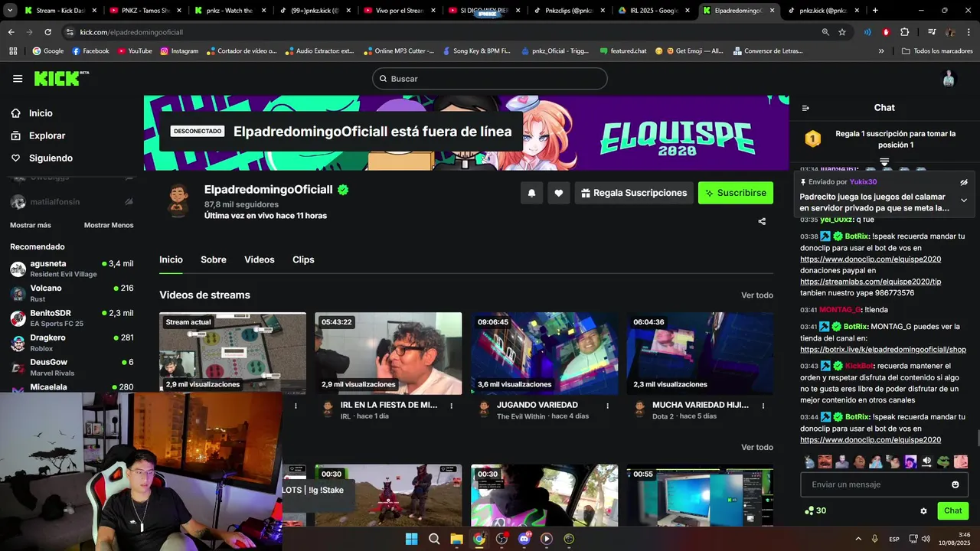Viewport: 980px width, 551px height.
Task: Open the media control playlist icon in Chrome
Action: 932,32
